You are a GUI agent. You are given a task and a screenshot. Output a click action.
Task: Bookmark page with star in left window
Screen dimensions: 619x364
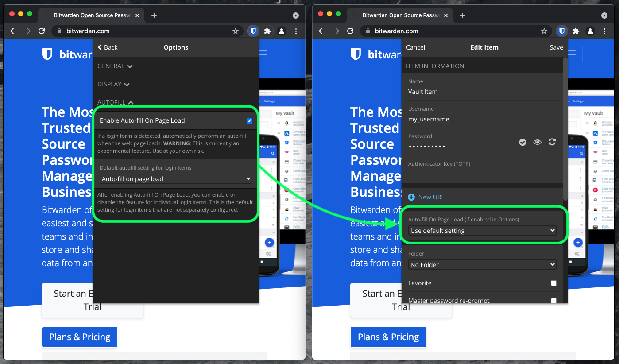pos(236,31)
